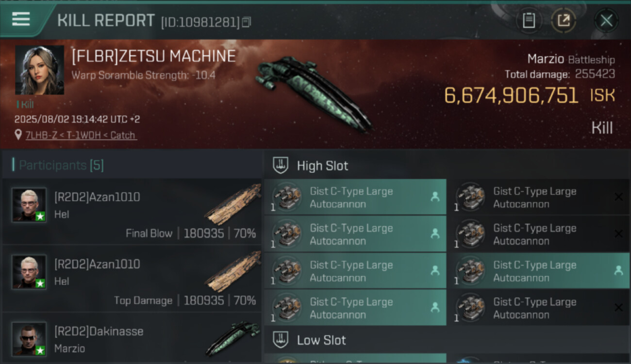Click the location pin icon
The width and height of the screenshot is (631, 364).
[18, 135]
